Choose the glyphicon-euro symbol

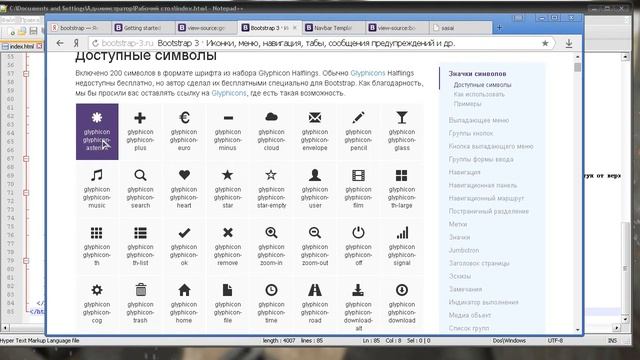(x=184, y=118)
